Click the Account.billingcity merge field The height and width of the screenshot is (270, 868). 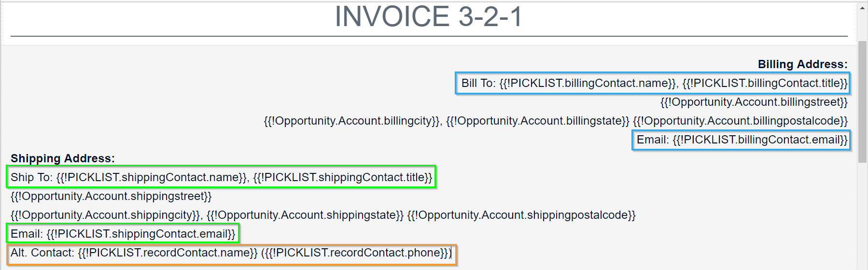click(x=352, y=121)
